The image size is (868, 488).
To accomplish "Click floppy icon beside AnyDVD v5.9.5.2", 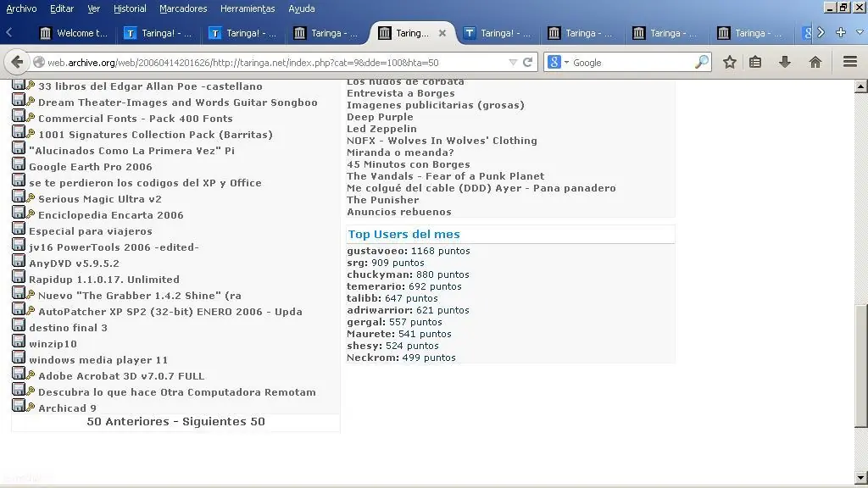I will point(19,261).
